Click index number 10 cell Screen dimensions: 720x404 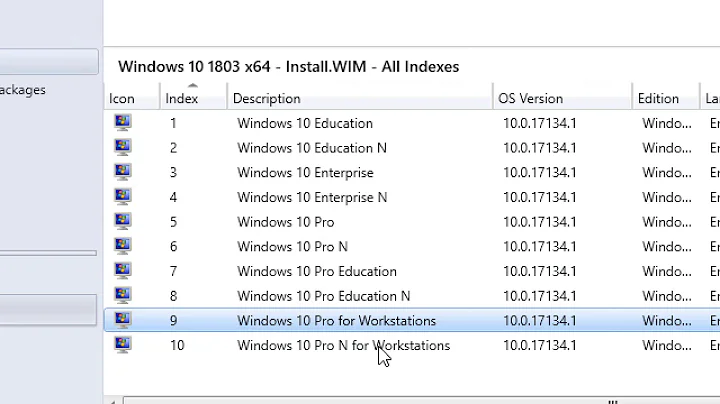coord(177,346)
